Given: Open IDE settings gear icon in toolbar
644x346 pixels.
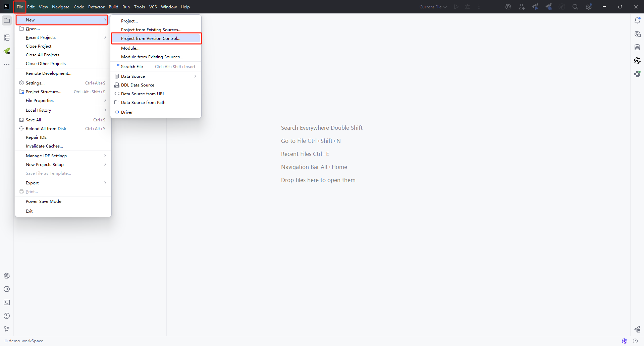Looking at the screenshot, I should coord(589,7).
